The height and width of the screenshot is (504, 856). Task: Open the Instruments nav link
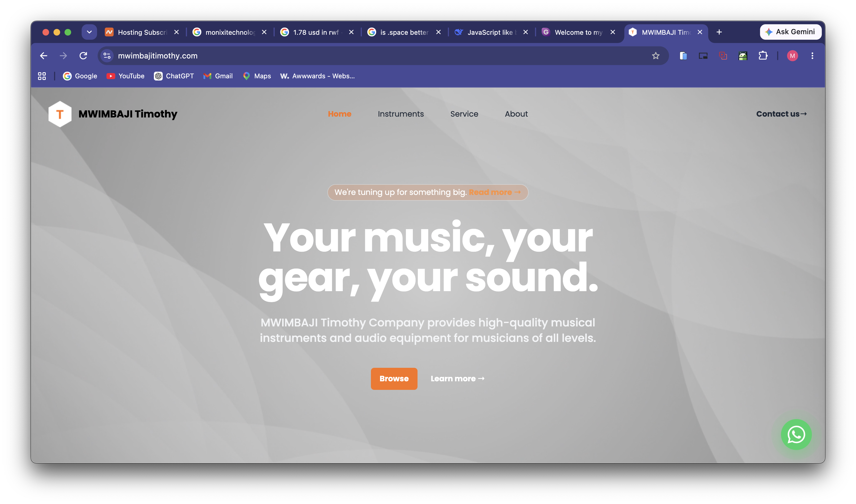pyautogui.click(x=401, y=114)
